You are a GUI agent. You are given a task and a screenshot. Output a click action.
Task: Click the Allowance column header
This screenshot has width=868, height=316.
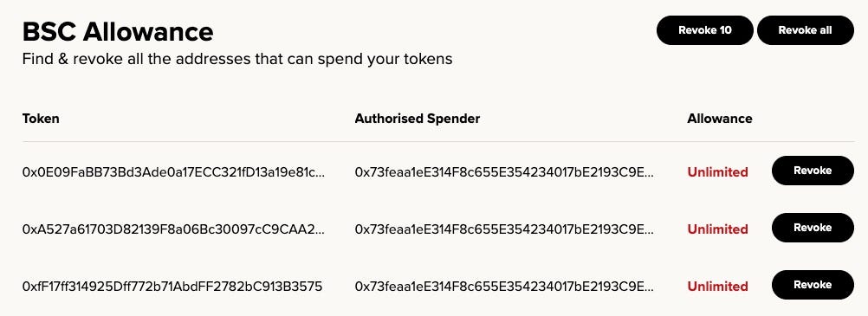pos(720,119)
